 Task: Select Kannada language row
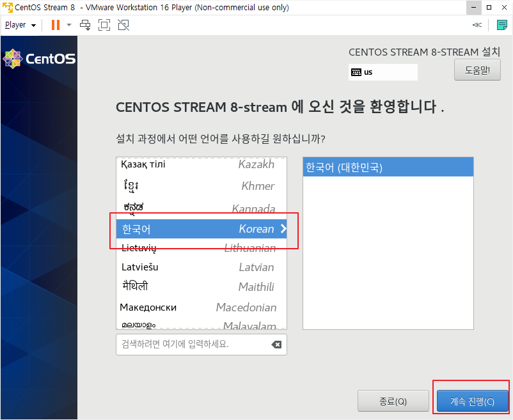[201, 208]
